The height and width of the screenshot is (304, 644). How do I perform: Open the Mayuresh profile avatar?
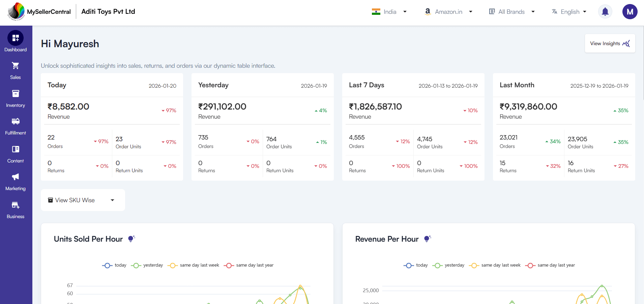630,11
